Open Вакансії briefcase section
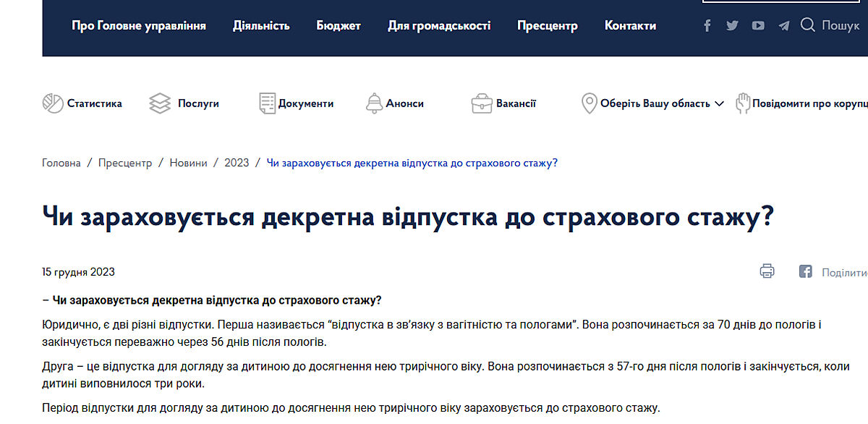868x424 pixels. tap(503, 103)
